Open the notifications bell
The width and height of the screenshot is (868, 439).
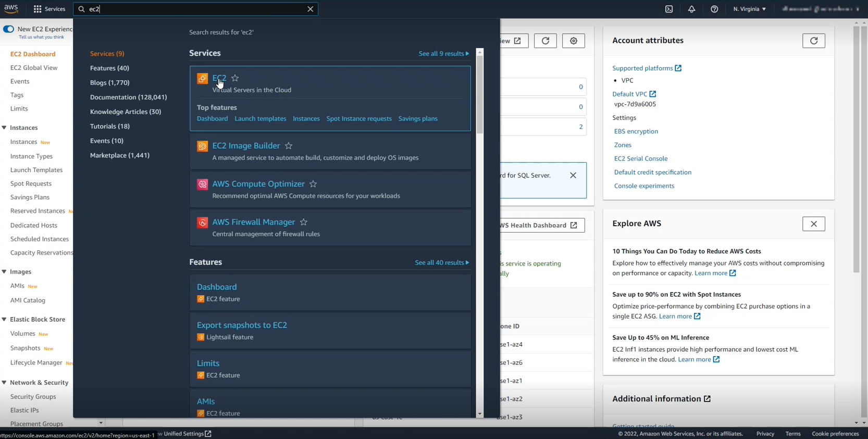[691, 9]
